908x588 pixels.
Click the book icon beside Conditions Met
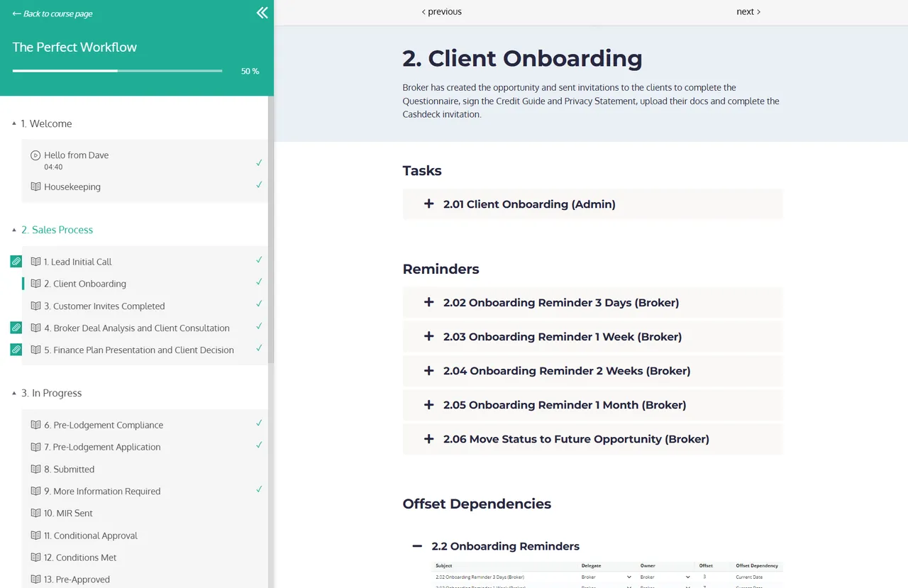[35, 558]
